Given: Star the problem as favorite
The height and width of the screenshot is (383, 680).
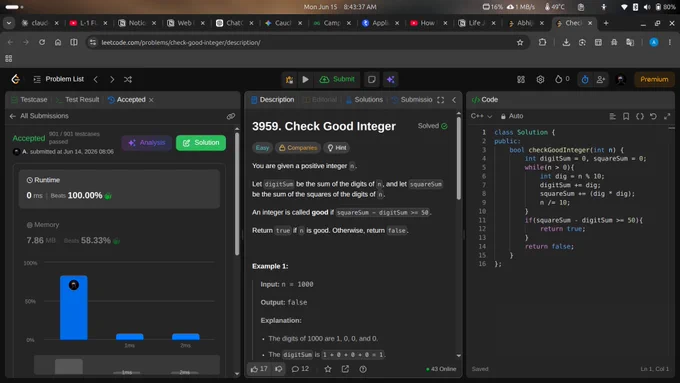Looking at the screenshot, I should 328,369.
